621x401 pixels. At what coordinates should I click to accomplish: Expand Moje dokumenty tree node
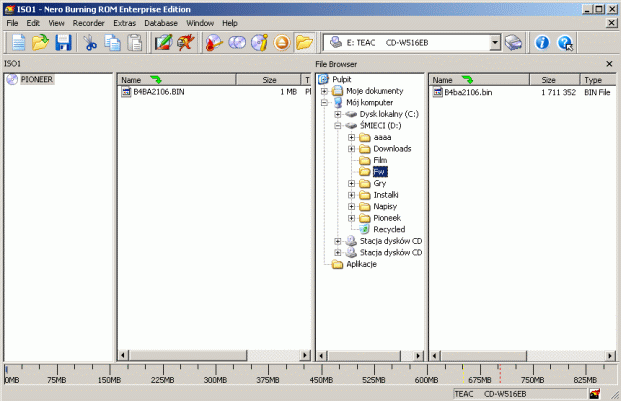[x=324, y=91]
